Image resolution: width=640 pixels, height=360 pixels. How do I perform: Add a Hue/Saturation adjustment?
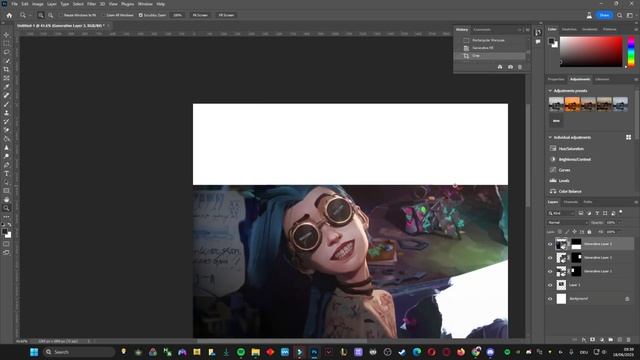point(571,149)
